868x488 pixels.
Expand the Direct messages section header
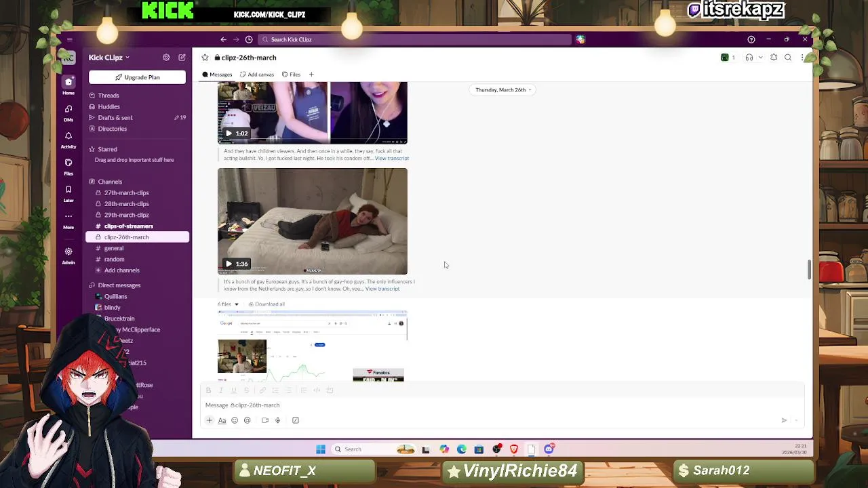(119, 285)
